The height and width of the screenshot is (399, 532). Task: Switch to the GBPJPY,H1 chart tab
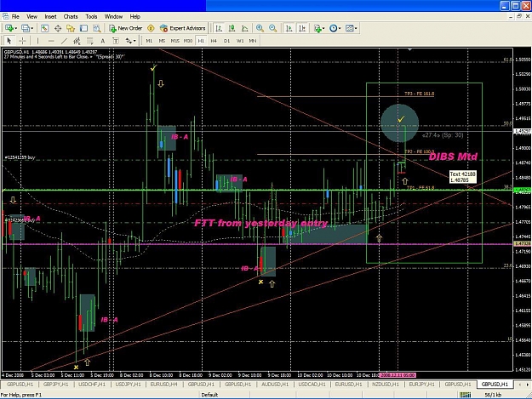56,385
